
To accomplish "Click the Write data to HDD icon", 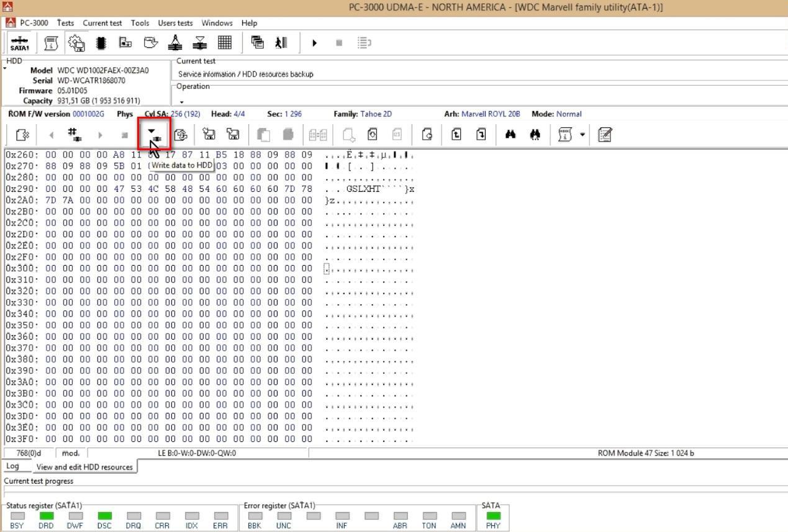I will [x=153, y=133].
